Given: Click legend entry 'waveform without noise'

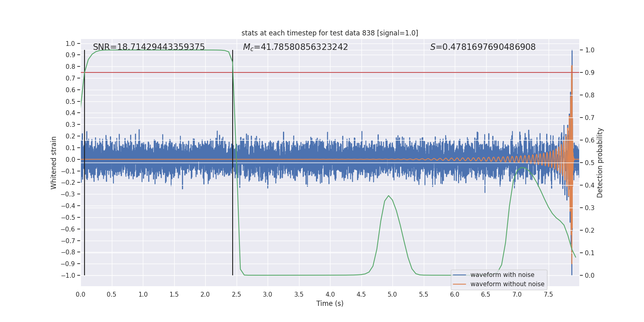Looking at the screenshot, I should 508,284.
